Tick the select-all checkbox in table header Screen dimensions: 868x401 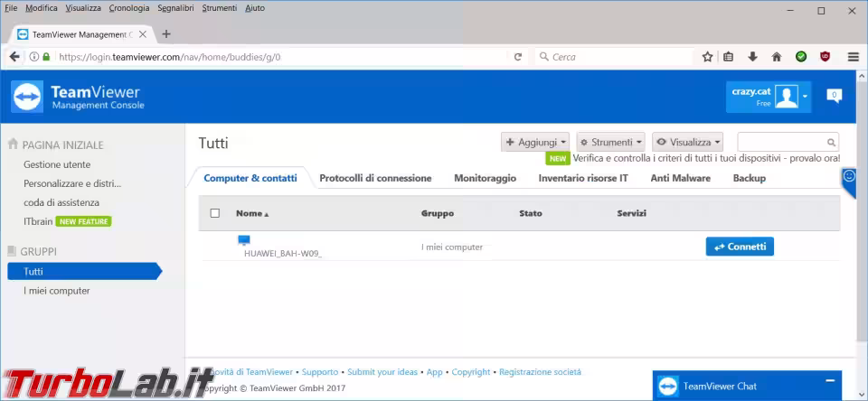point(215,213)
